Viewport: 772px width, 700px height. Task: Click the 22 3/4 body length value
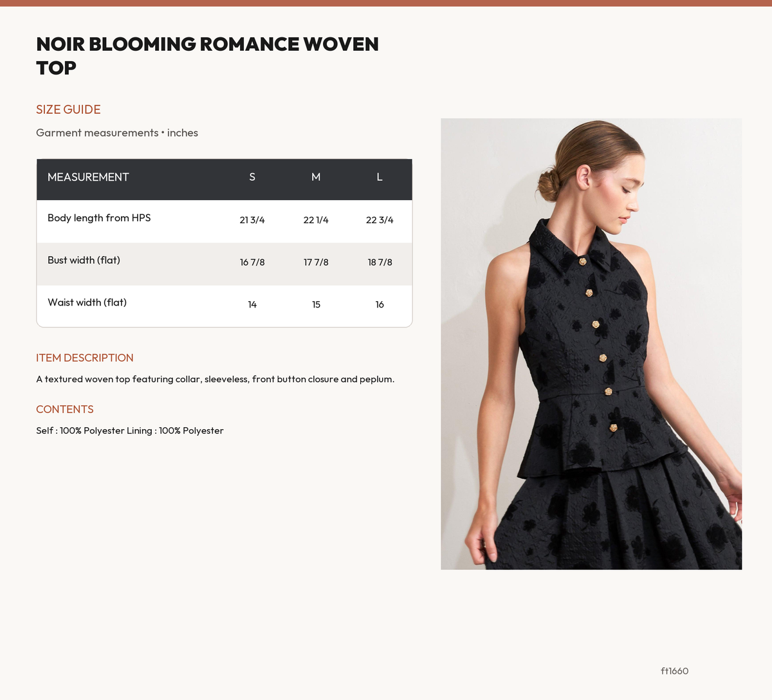coord(380,220)
